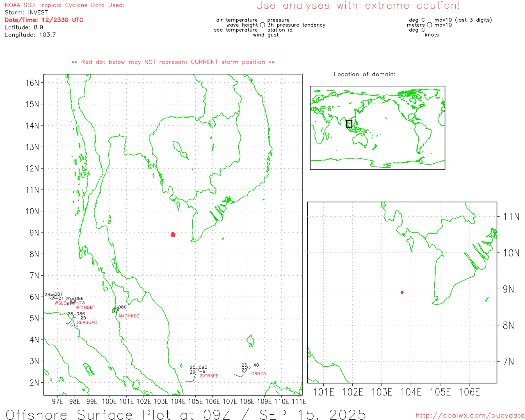Click the red storm dot on the main map
525x420 pixels.
point(173,235)
